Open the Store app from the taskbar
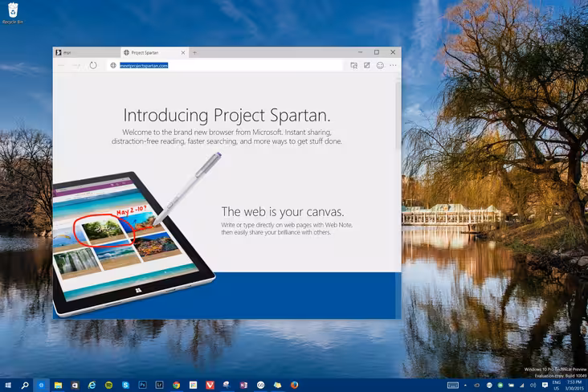This screenshot has width=588, height=392. (75, 386)
